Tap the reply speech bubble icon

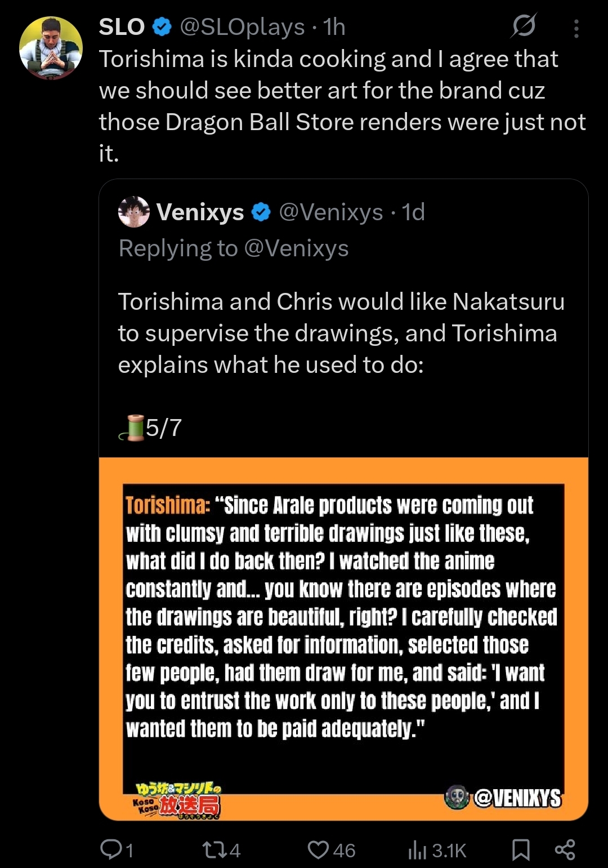click(x=111, y=849)
